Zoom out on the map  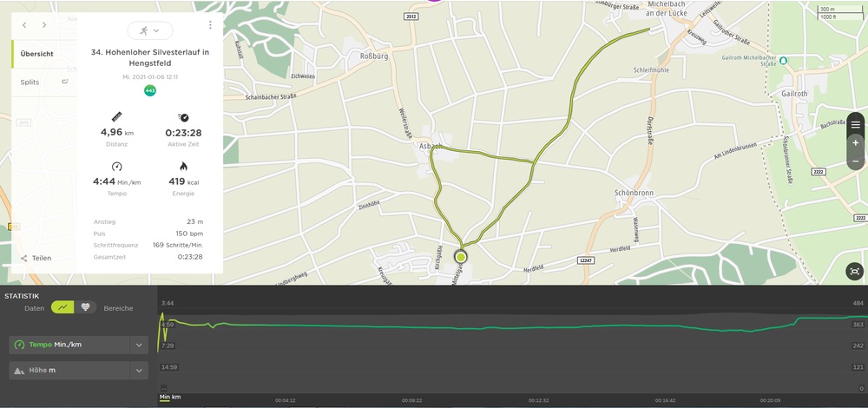[x=855, y=161]
